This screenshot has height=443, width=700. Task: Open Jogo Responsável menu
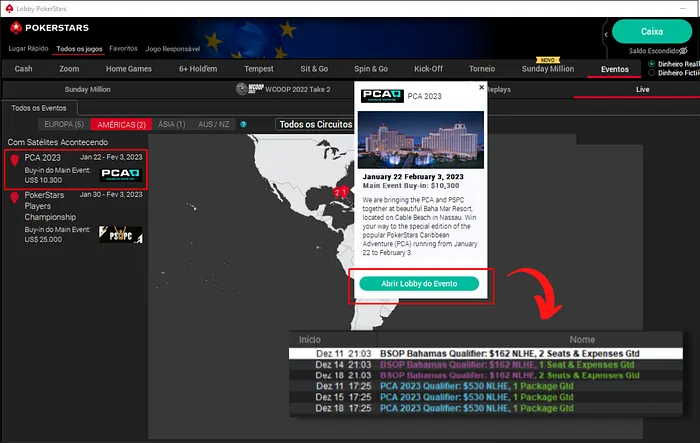tap(173, 49)
